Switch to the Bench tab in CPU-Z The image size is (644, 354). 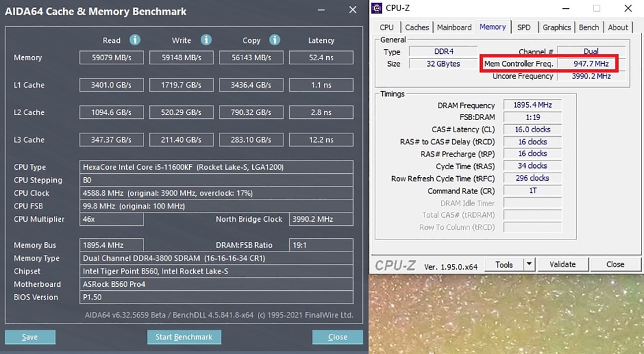[x=589, y=27]
